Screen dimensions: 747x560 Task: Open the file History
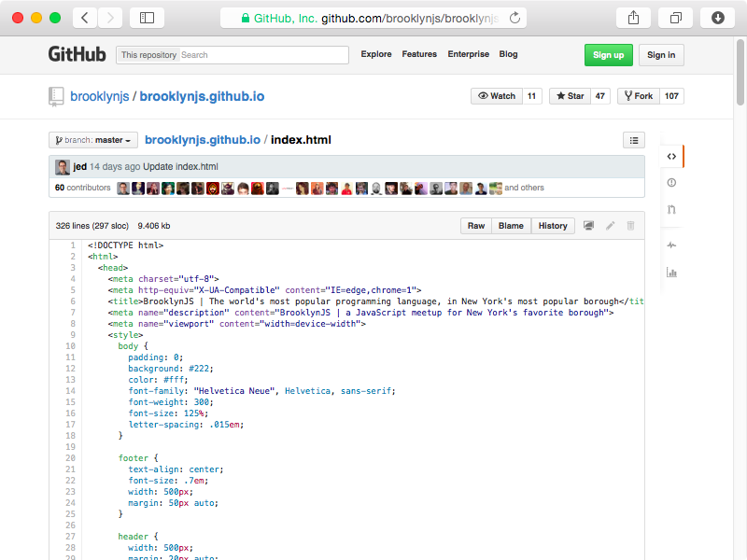(553, 226)
